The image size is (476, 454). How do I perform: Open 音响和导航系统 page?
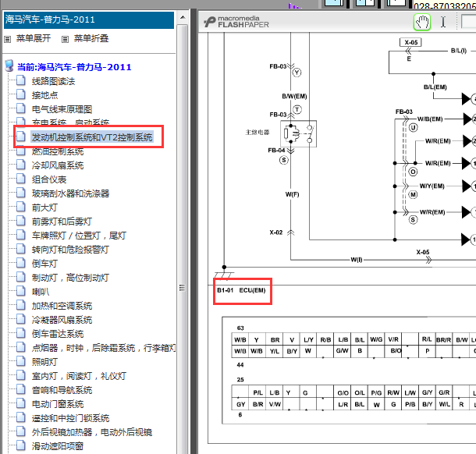(x=62, y=390)
